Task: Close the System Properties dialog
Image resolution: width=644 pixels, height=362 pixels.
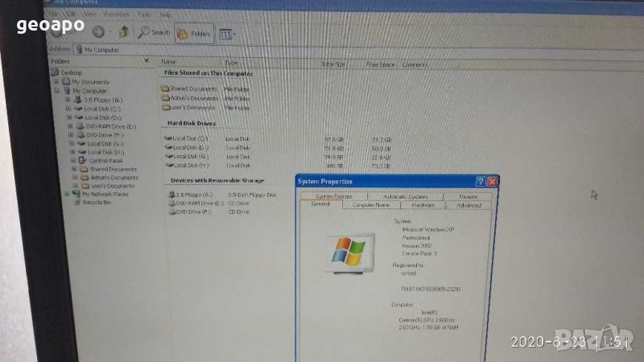Action: click(492, 182)
